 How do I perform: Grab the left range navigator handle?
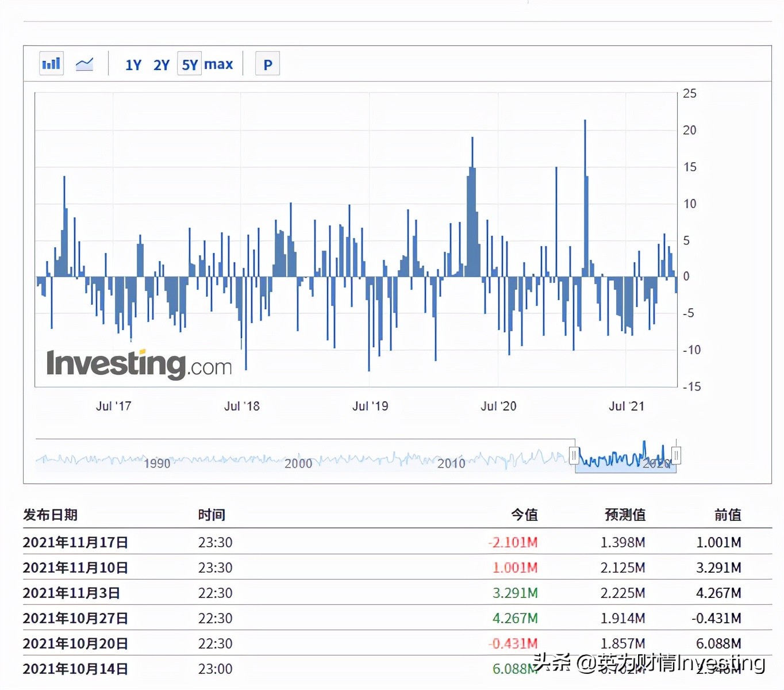(574, 456)
